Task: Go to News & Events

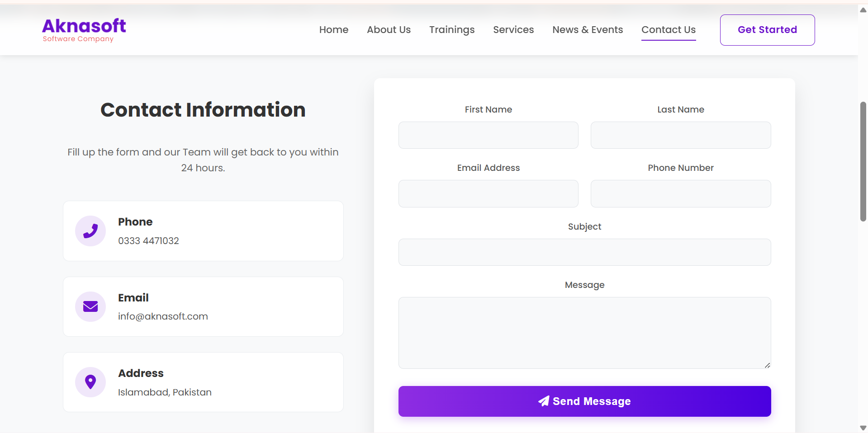Action: (x=588, y=29)
